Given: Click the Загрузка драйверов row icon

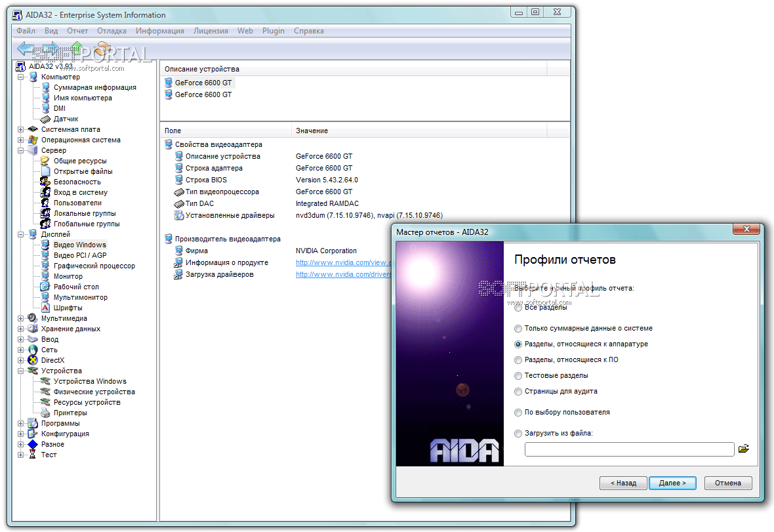Looking at the screenshot, I should point(178,274).
